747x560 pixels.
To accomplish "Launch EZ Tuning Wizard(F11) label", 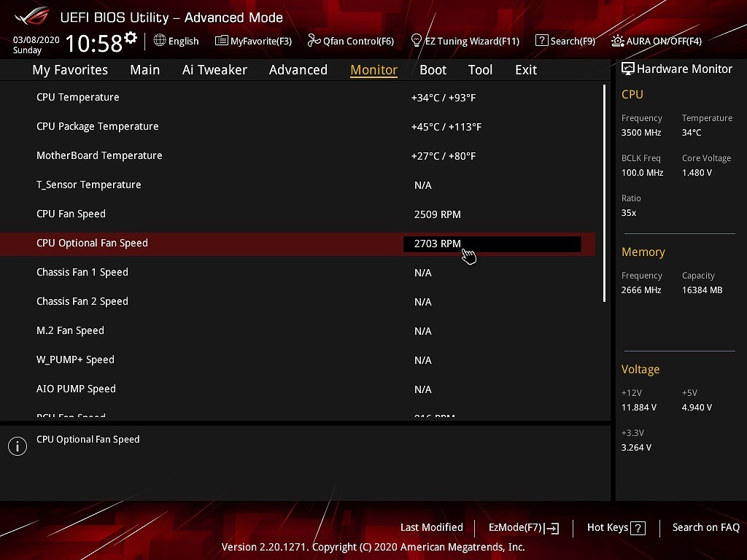I will (472, 41).
